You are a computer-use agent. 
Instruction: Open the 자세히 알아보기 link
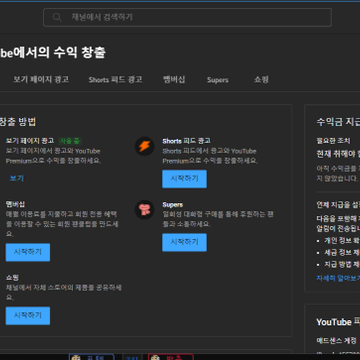[338, 278]
